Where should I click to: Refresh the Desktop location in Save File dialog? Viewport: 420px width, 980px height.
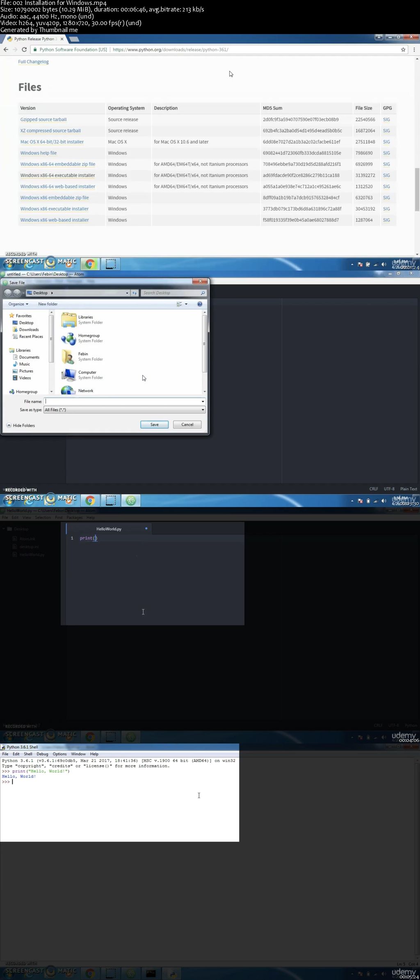tap(135, 293)
